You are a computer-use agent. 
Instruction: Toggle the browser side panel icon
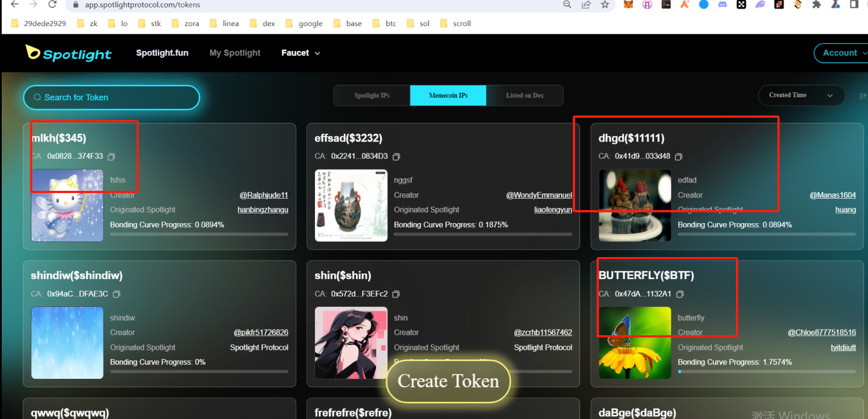tap(854, 5)
